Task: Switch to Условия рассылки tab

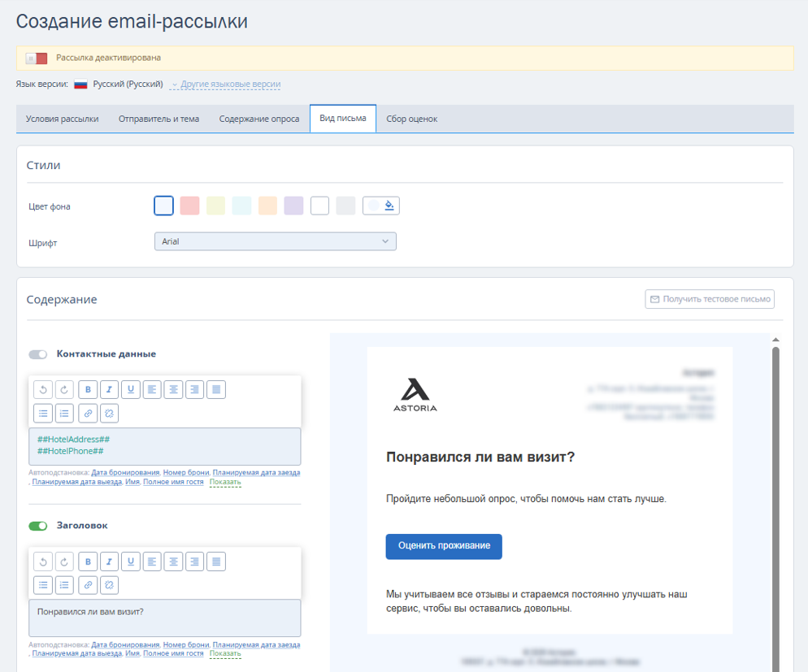Action: click(63, 119)
